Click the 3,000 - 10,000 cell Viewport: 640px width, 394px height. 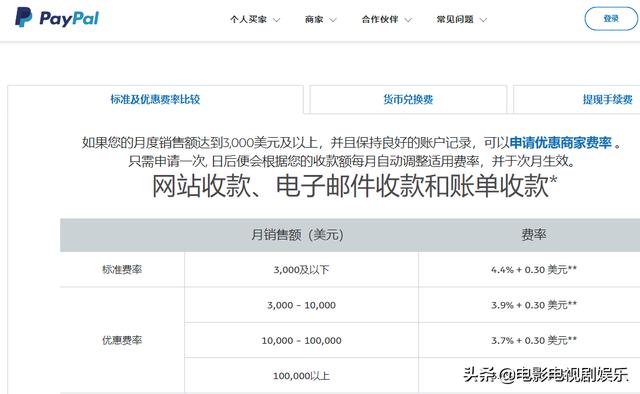click(301, 305)
